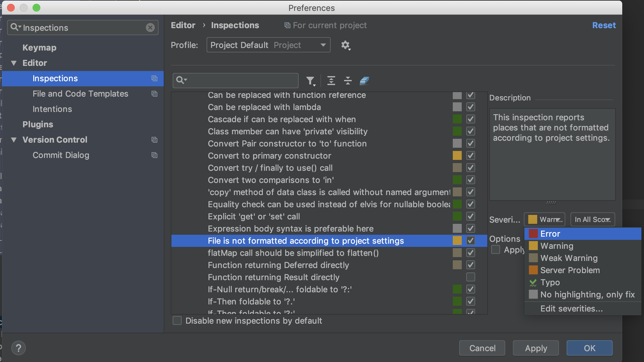Collapse the Editor tree section
This screenshot has height=362, width=644.
click(14, 63)
